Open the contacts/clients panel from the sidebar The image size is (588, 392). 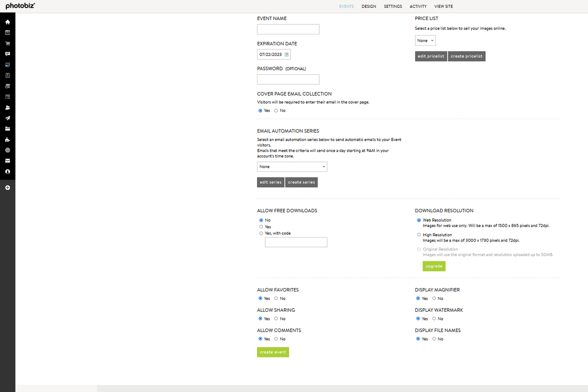pos(7,107)
